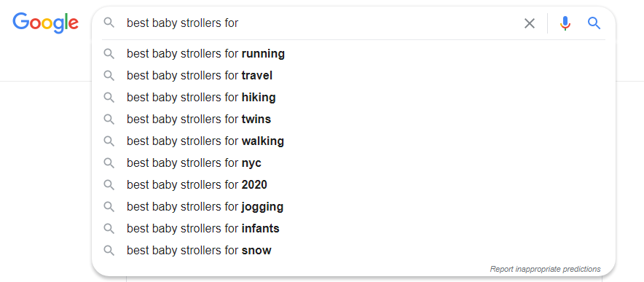This screenshot has height=282, width=644.
Task: Pick the suggestion ending in walking
Action: point(353,141)
